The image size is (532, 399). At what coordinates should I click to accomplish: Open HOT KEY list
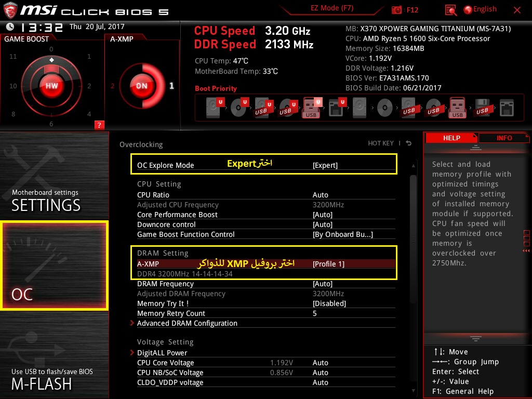381,143
